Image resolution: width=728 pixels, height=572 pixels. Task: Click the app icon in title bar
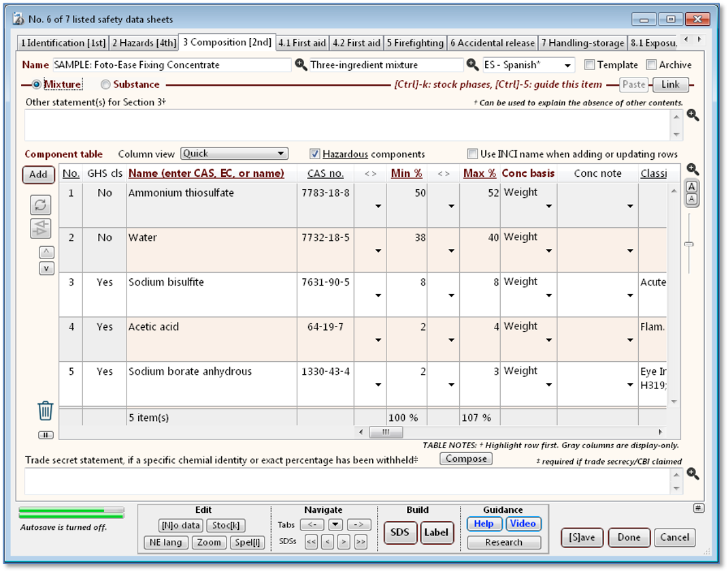point(18,19)
